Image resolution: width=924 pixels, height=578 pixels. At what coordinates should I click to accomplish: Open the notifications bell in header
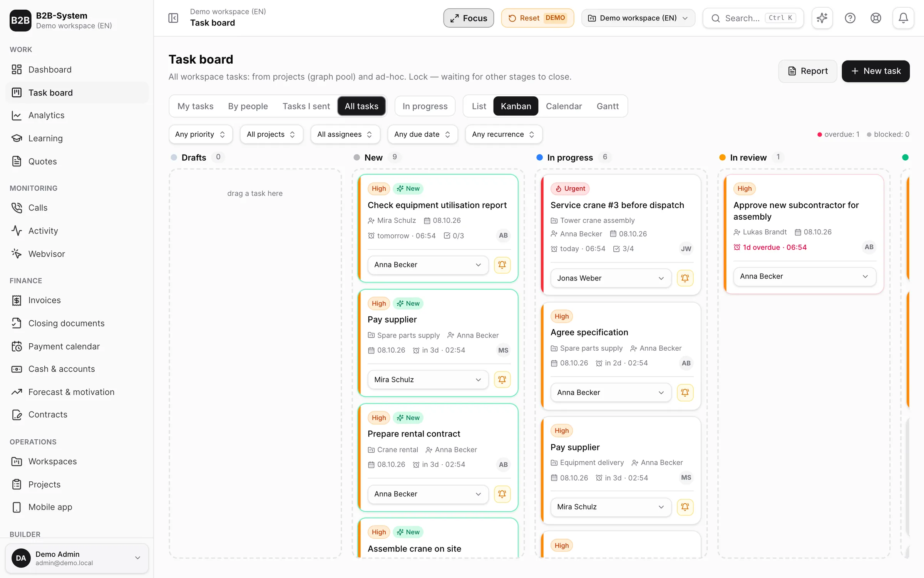(903, 18)
